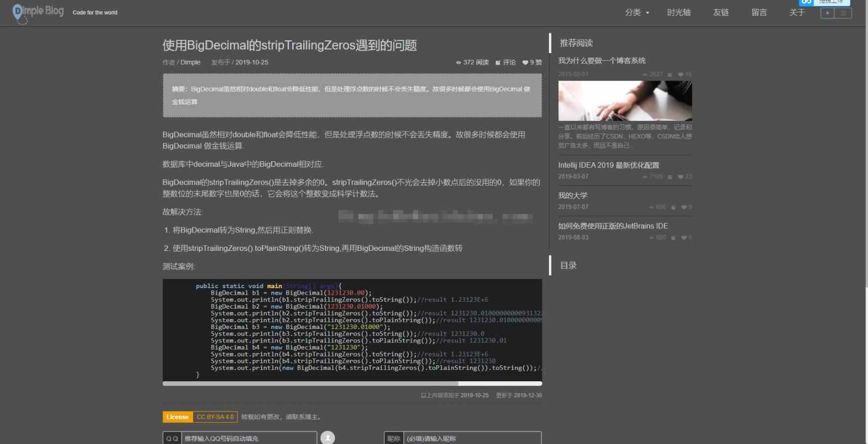Screen dimensions: 868x444
Task: Click the Java code block
Action: [x=352, y=330]
